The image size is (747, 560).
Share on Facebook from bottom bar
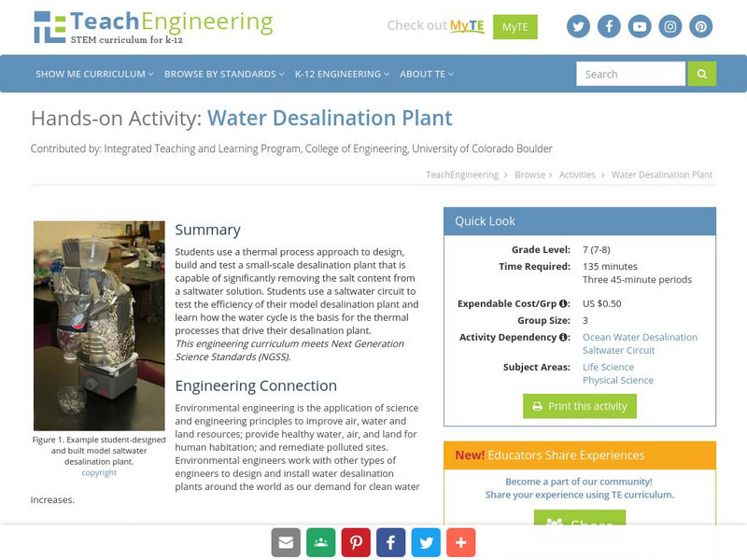(390, 542)
